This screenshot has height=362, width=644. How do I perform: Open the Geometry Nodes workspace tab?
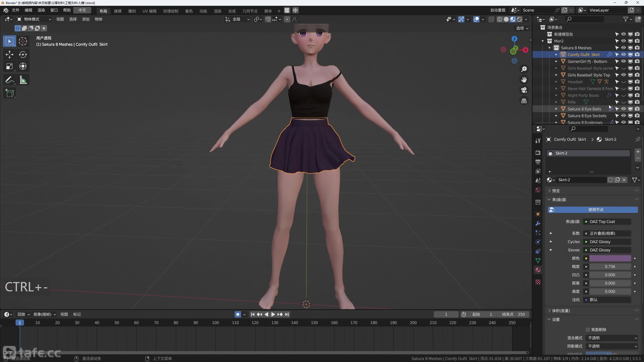click(250, 11)
